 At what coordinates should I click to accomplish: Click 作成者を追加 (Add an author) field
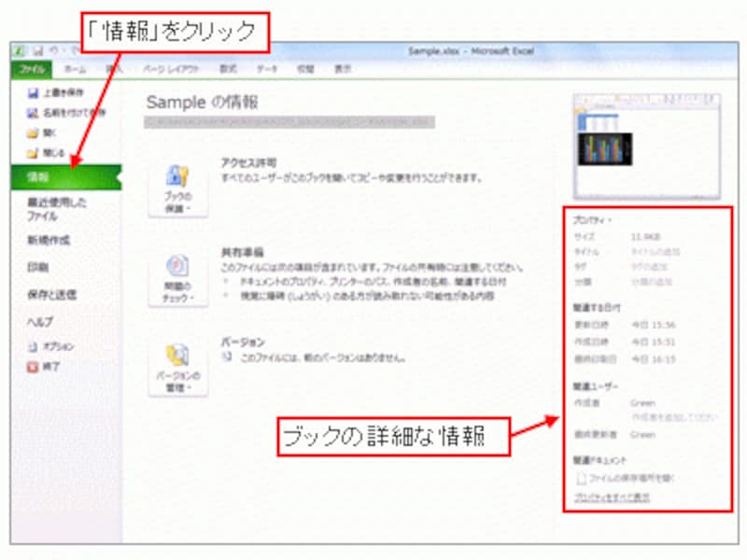pyautogui.click(x=674, y=417)
